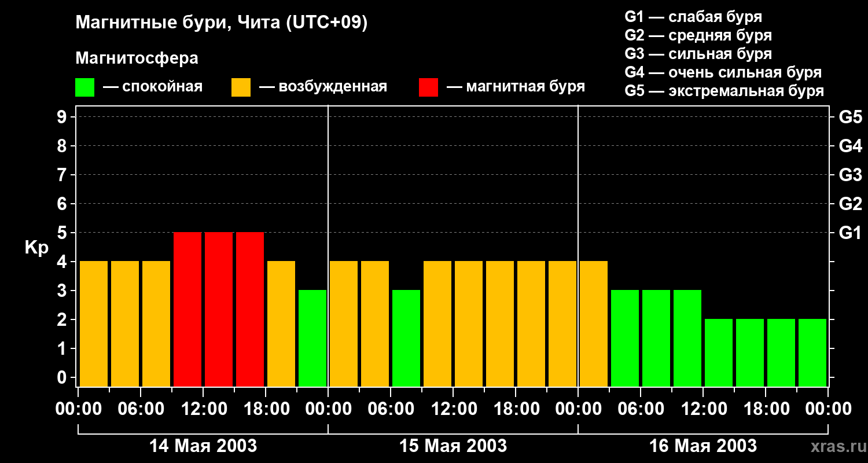Viewport: 868px width, 463px height.
Task: Click the orange bar at 21:00–24:00 on 15 May
Action: (562, 324)
